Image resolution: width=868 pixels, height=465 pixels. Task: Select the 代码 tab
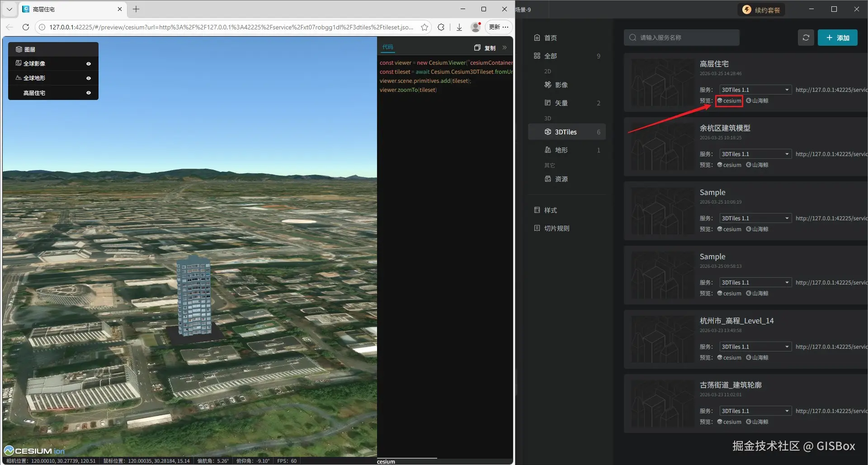coord(388,47)
